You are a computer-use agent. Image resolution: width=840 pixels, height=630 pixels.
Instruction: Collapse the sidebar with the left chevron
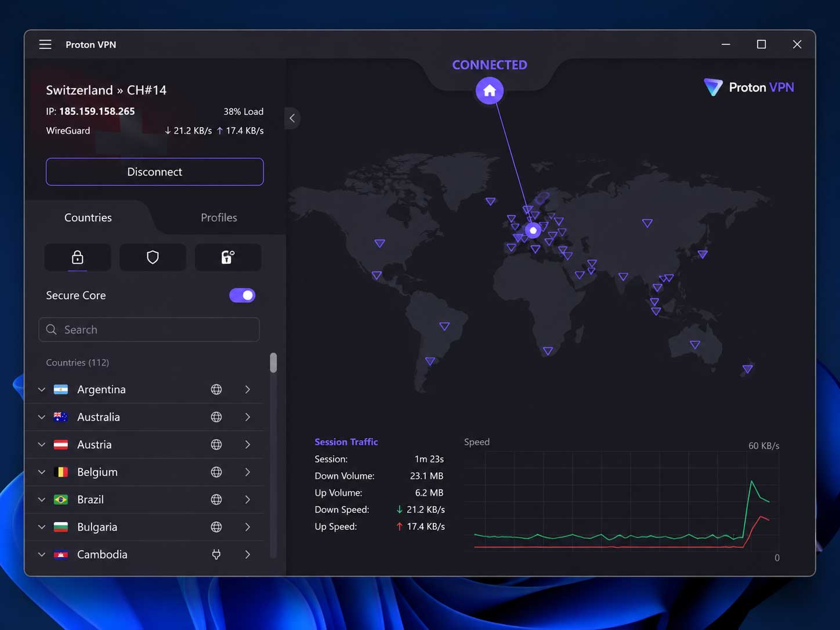tap(292, 118)
